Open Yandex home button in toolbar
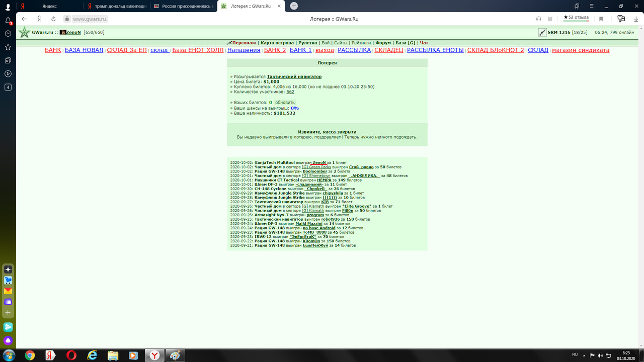The height and width of the screenshot is (362, 644). 39,19
